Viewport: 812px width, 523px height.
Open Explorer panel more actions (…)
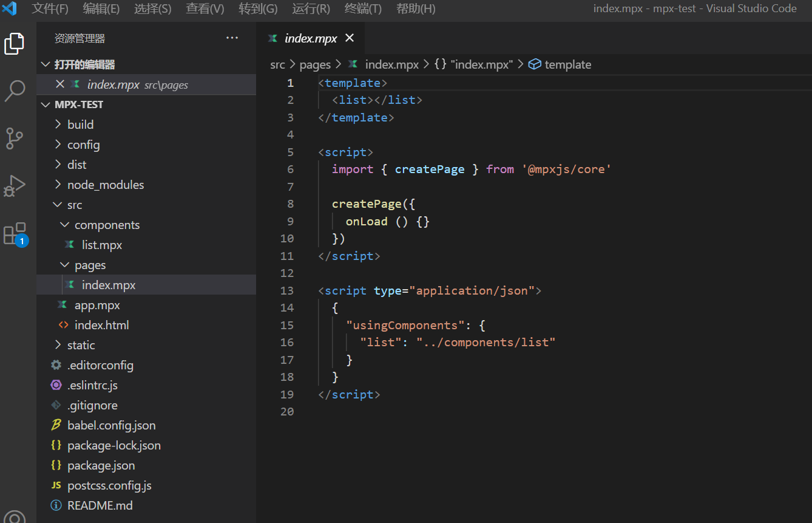232,38
